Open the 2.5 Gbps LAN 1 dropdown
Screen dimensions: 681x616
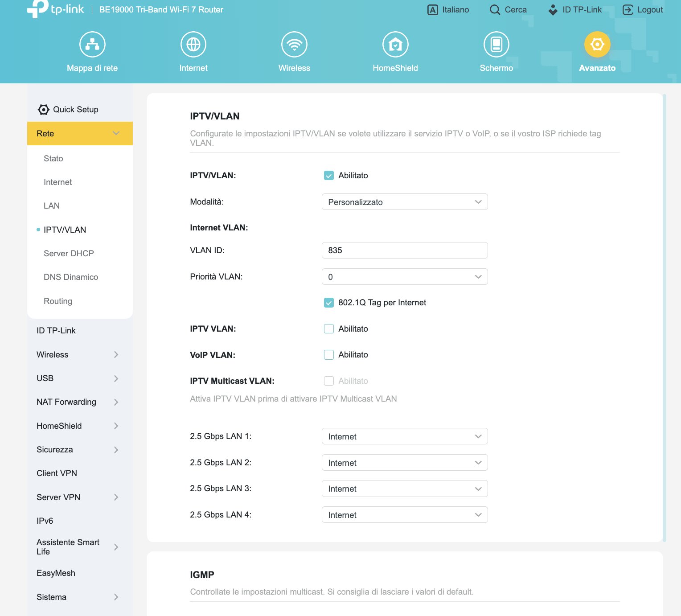pyautogui.click(x=404, y=436)
